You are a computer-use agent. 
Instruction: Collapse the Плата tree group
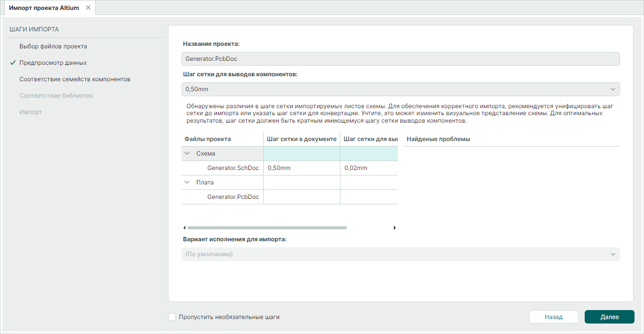tap(187, 182)
